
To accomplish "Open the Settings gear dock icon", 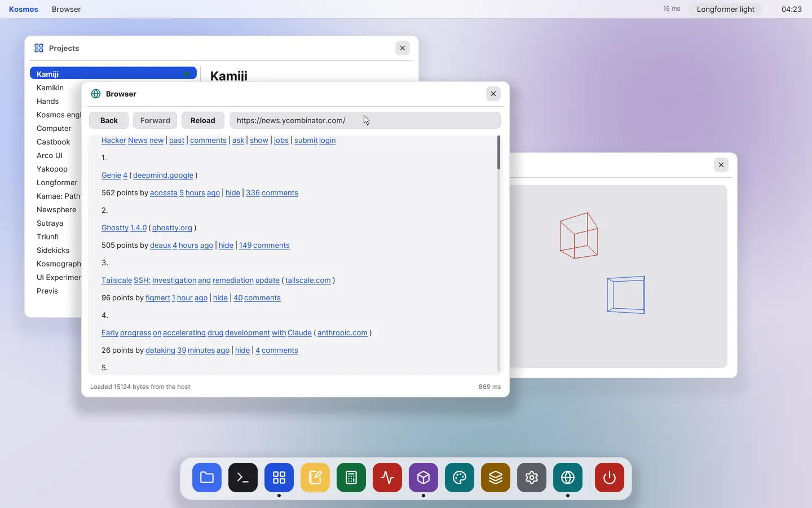I will 532,478.
